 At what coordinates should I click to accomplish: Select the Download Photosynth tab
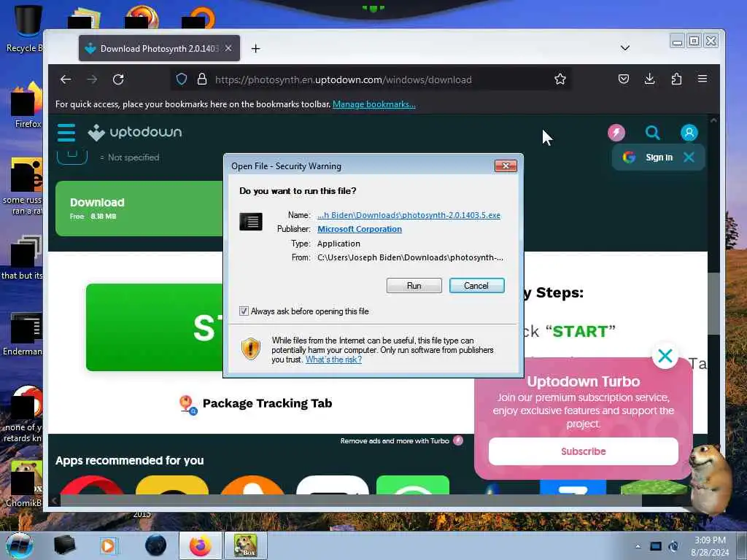coord(159,48)
